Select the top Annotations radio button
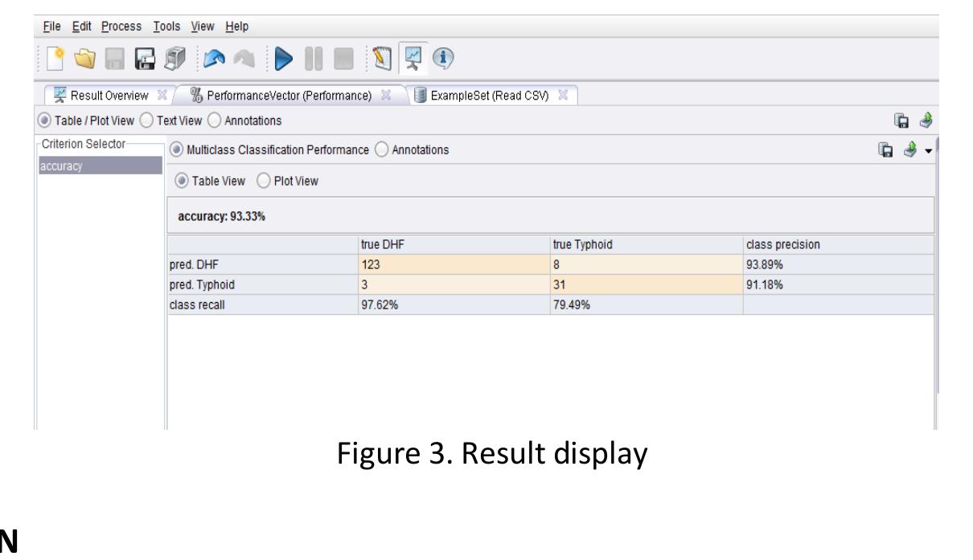The width and height of the screenshot is (973, 560). [x=213, y=121]
